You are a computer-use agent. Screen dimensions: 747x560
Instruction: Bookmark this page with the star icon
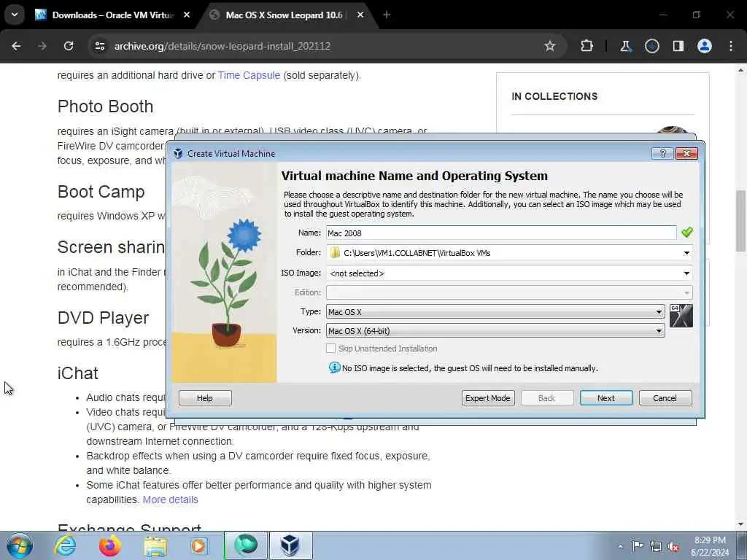coord(550,46)
